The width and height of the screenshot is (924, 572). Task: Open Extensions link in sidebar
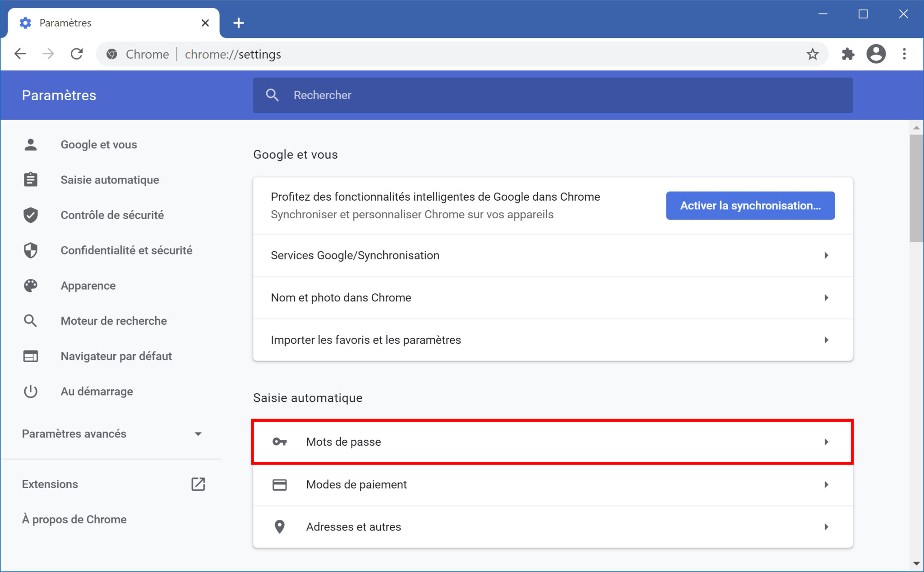click(x=50, y=484)
